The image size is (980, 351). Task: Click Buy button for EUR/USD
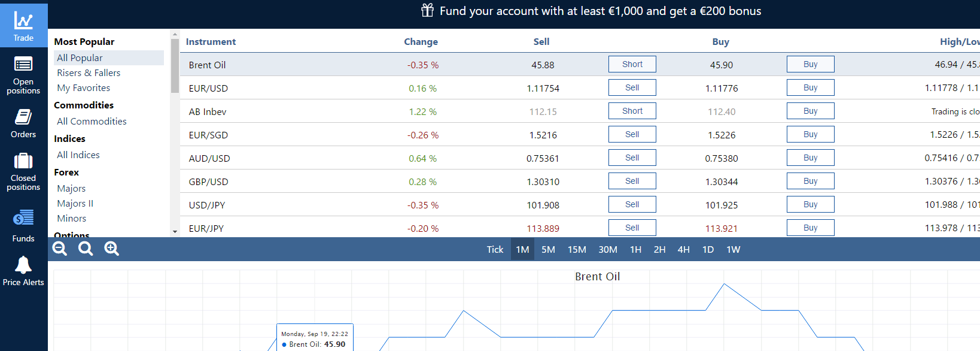click(811, 87)
